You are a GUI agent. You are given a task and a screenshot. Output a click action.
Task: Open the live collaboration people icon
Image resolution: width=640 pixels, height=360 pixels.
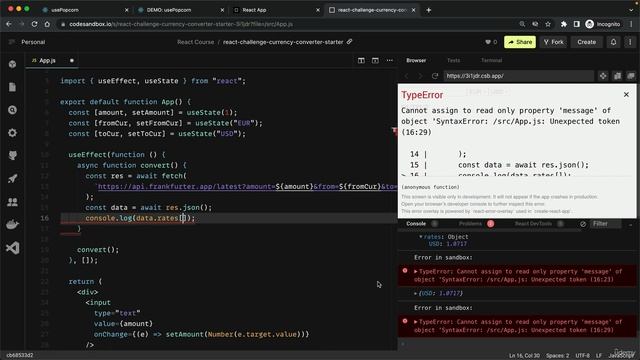(x=13, y=202)
